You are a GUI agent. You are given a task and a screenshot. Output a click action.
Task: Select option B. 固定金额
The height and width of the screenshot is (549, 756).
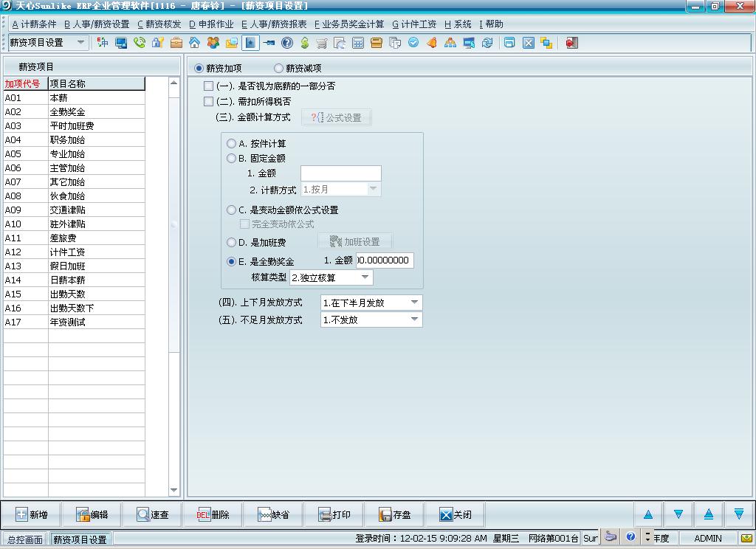(232, 158)
